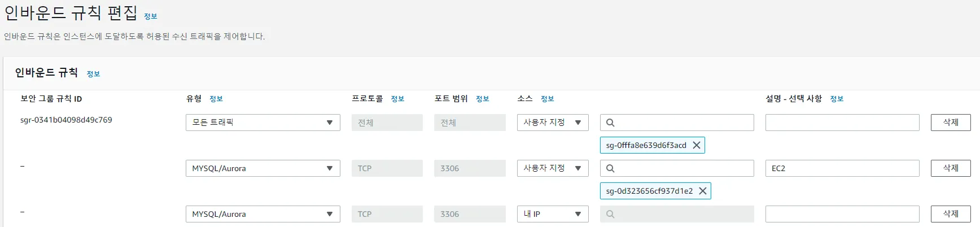The image size is (980, 227).
Task: Delete the 내 IP MySQL rule
Action: 951,214
